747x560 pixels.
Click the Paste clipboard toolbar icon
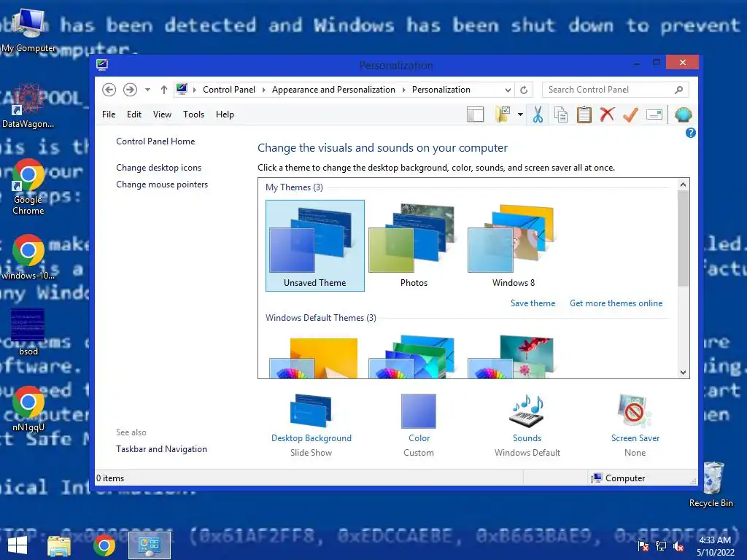(584, 114)
